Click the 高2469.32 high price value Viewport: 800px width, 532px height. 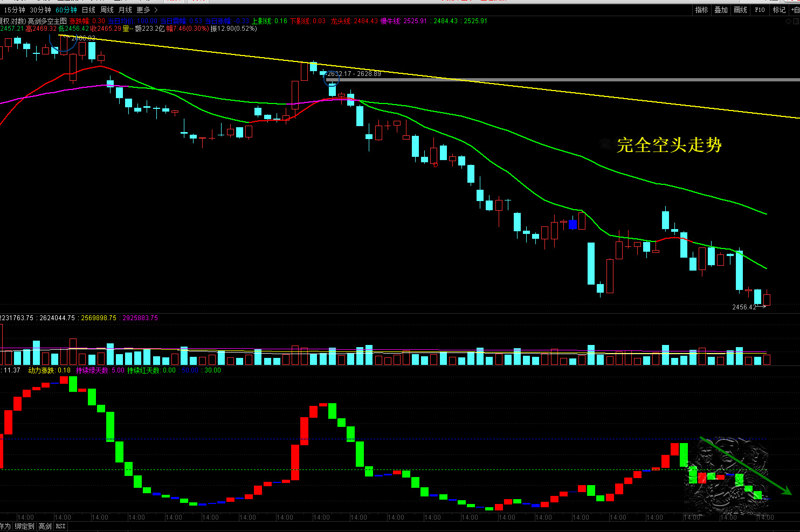point(41,29)
